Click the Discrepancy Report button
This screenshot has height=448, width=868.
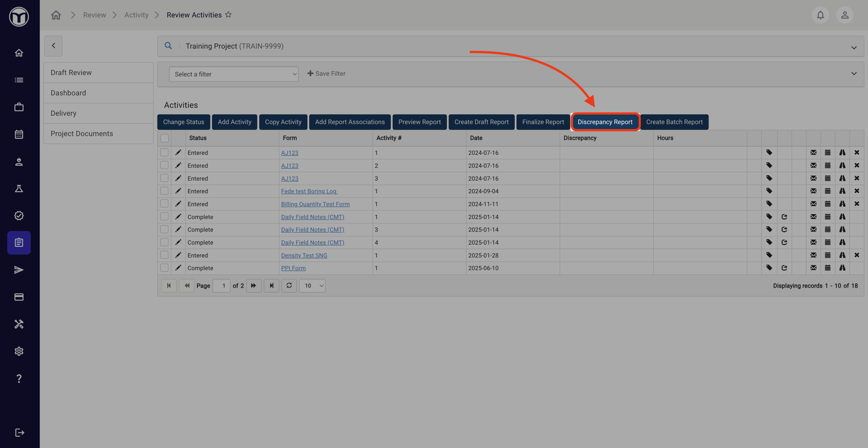(605, 122)
